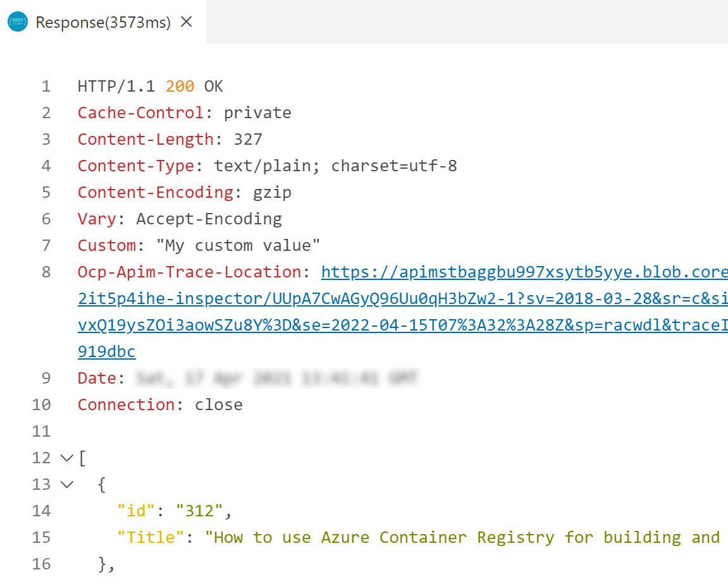Image resolution: width=728 pixels, height=577 pixels.
Task: Collapse the JSON object at line 13
Action: click(x=67, y=485)
